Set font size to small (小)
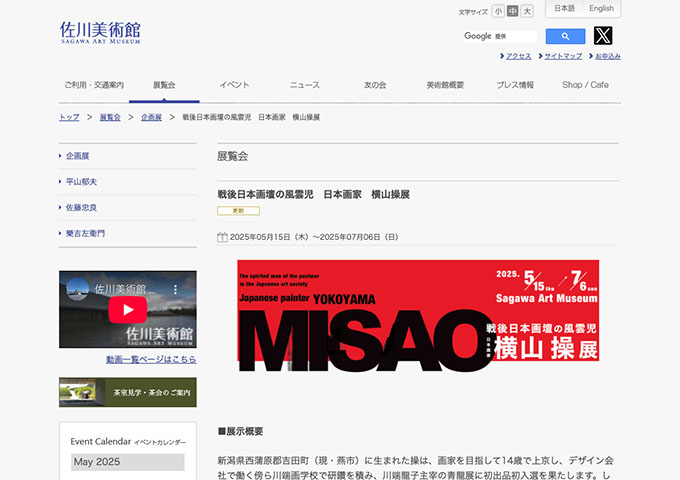 coord(498,11)
